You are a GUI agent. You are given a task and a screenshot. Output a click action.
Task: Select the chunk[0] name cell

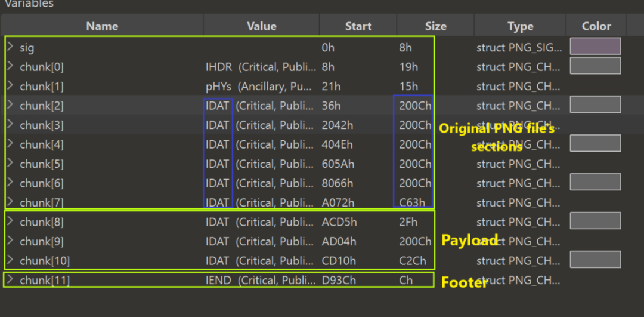pyautogui.click(x=42, y=67)
